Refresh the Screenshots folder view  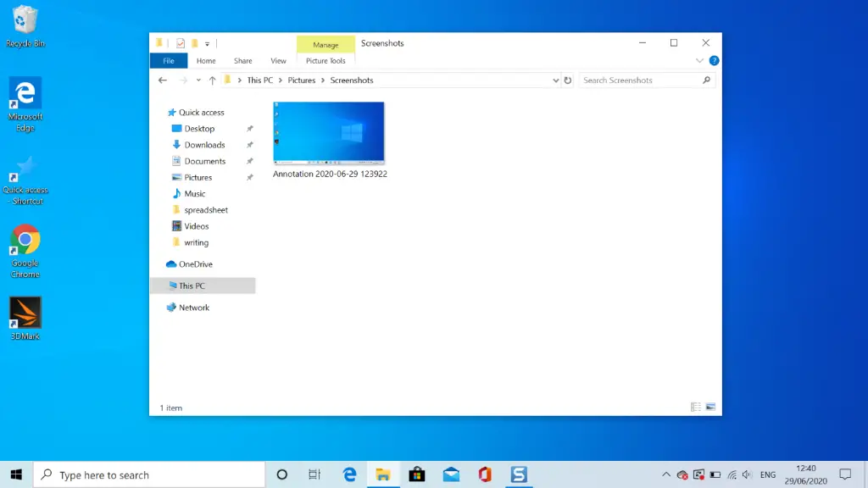[567, 80]
